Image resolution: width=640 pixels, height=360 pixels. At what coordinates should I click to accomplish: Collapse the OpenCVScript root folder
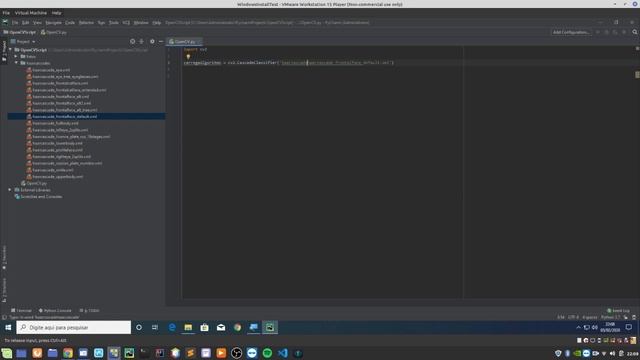coord(11,50)
